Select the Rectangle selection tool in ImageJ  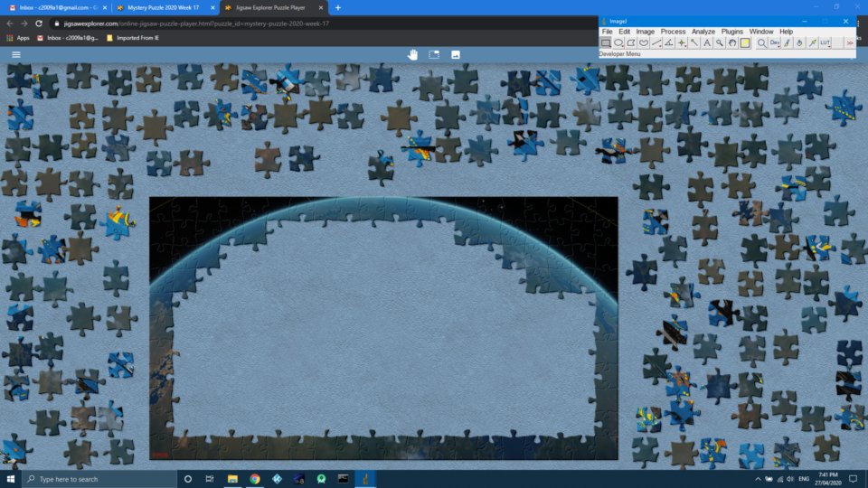click(606, 42)
